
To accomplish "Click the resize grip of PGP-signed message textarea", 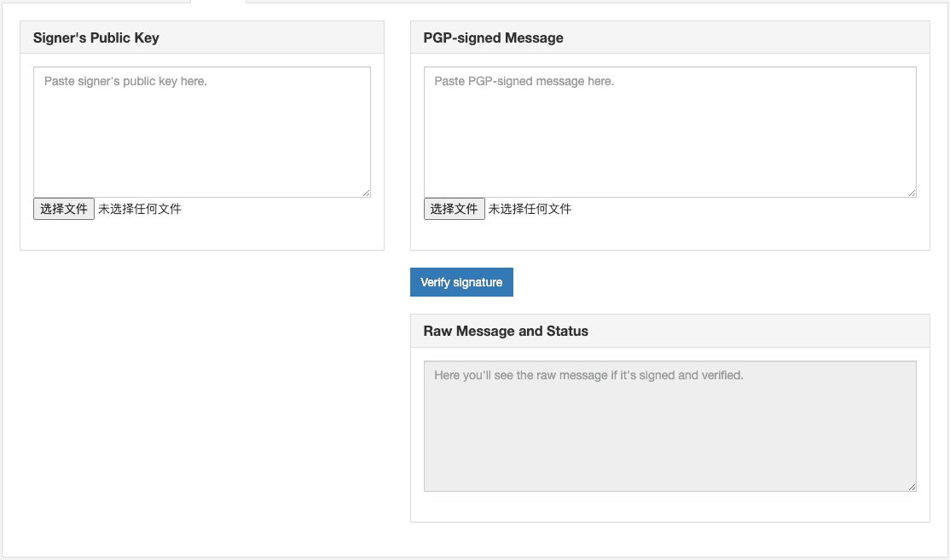I will tap(912, 193).
